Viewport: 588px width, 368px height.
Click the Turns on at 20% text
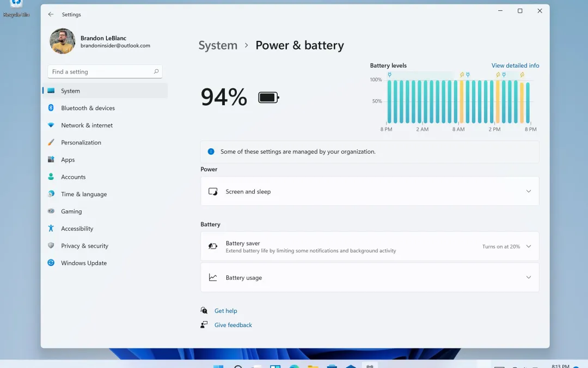[501, 247]
